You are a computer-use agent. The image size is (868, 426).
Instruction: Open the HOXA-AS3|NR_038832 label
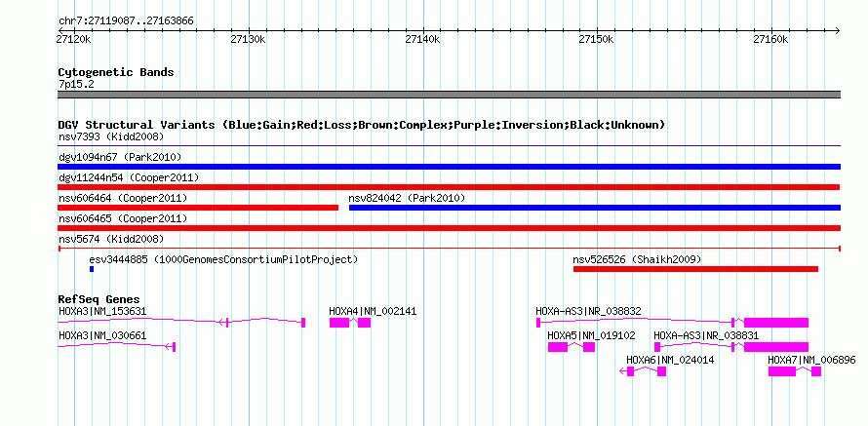588,312
